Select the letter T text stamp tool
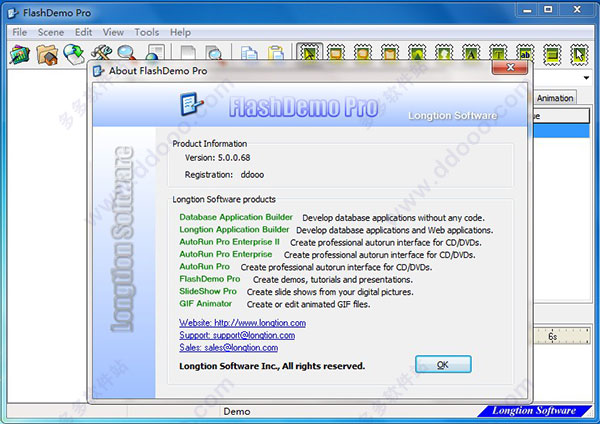Screen dimensions: 600x424 click(x=498, y=54)
